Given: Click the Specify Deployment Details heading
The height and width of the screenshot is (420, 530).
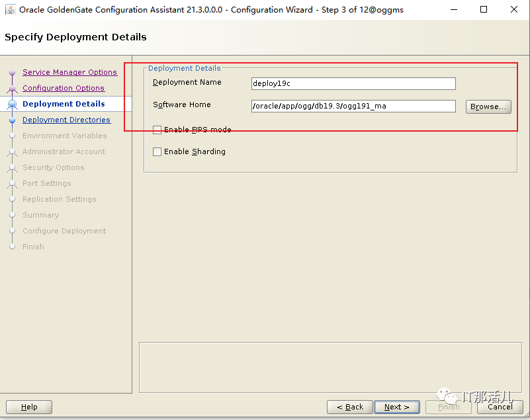Looking at the screenshot, I should [75, 37].
